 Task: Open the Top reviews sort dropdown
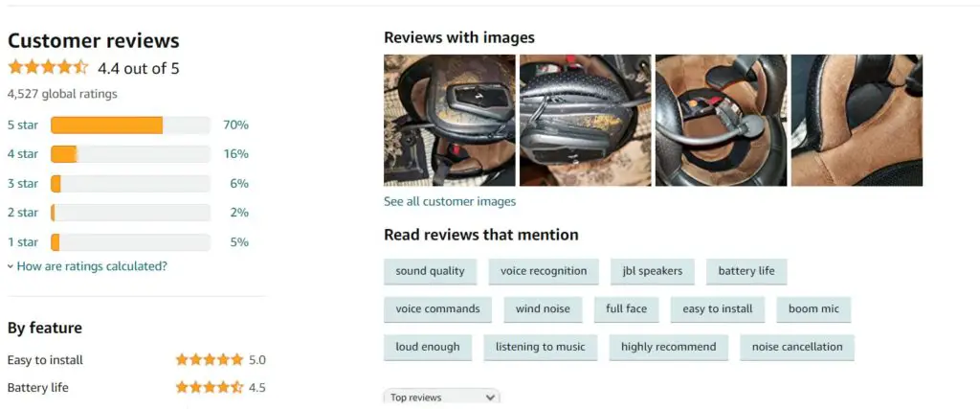point(442,398)
